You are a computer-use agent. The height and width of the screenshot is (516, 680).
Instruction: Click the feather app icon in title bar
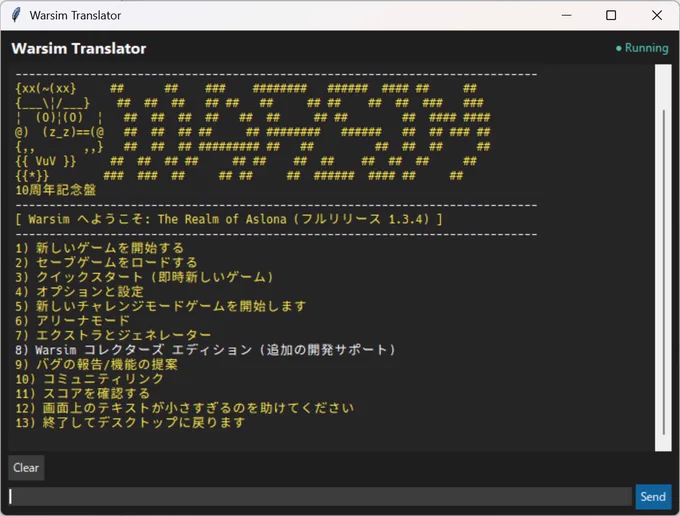tap(16, 15)
